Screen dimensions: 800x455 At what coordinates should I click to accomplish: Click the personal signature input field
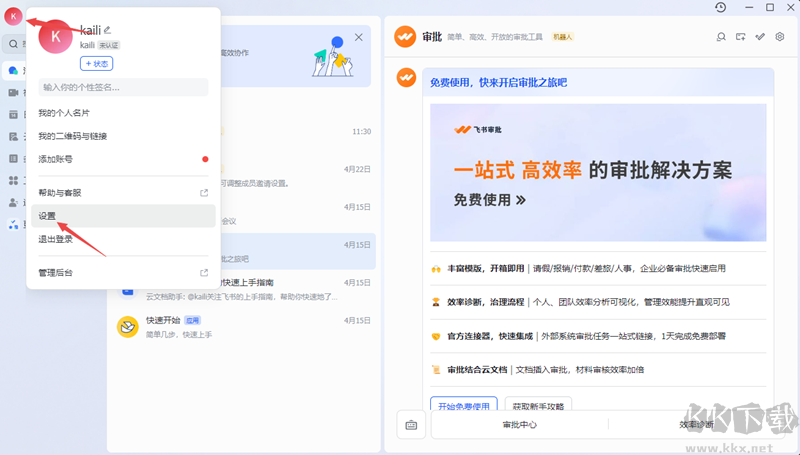click(x=123, y=87)
